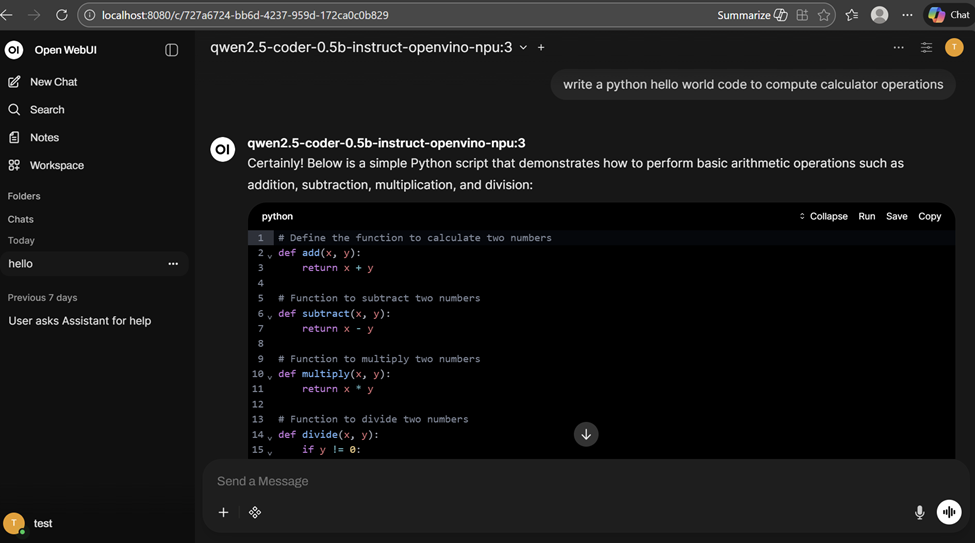Open the browser profile avatar
Image resolution: width=975 pixels, height=543 pixels.
click(x=879, y=15)
